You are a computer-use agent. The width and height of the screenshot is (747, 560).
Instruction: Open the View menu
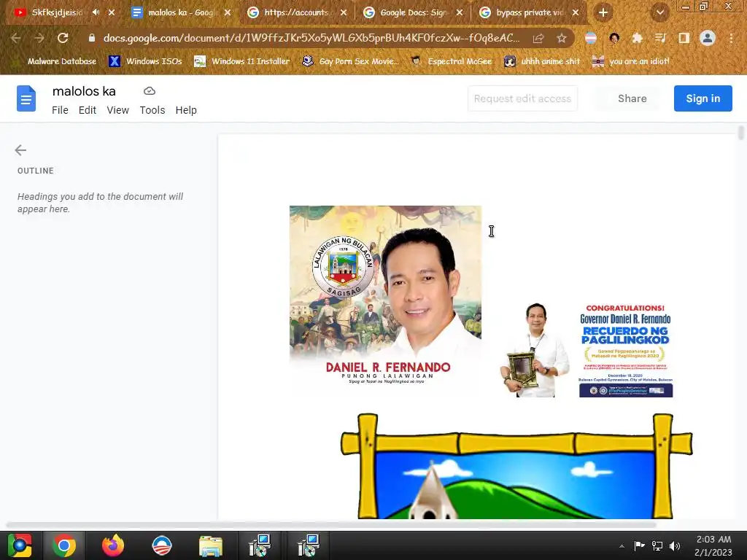[x=117, y=110]
